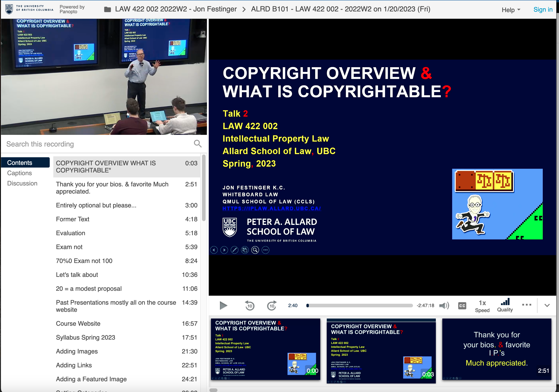
Task: Jump to 'Thank you for your bios' at 2:51
Action: pos(127,188)
